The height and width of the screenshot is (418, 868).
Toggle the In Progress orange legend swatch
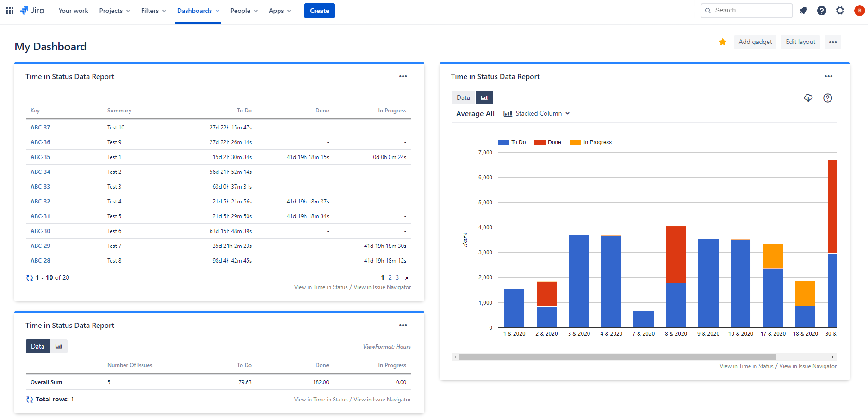tap(575, 142)
